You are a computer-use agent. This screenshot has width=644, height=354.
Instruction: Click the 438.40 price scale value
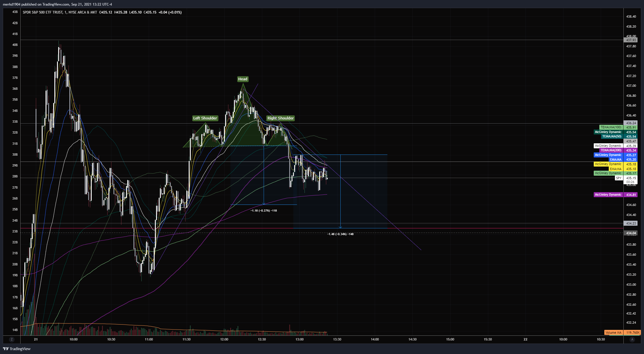(631, 16)
